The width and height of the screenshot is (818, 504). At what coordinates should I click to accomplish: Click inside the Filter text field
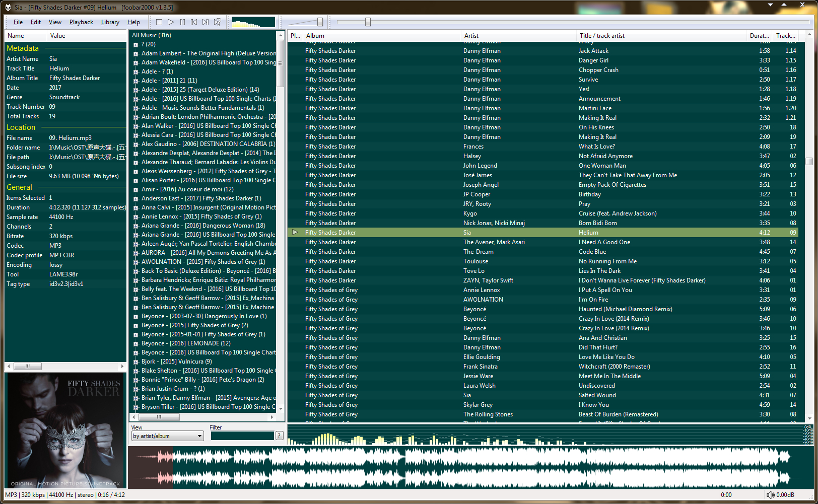[242, 436]
